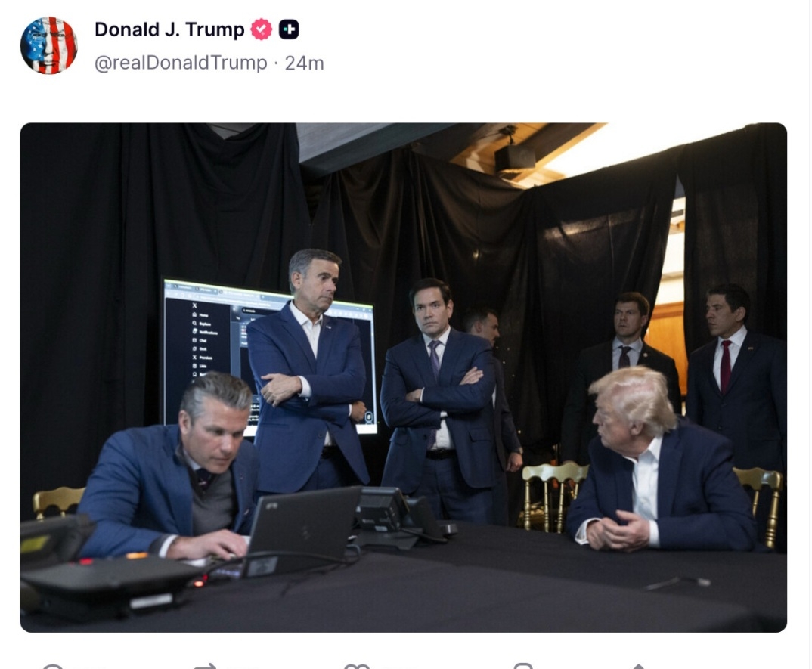
Task: Click the open laptop shown in photo
Action: 303,528
